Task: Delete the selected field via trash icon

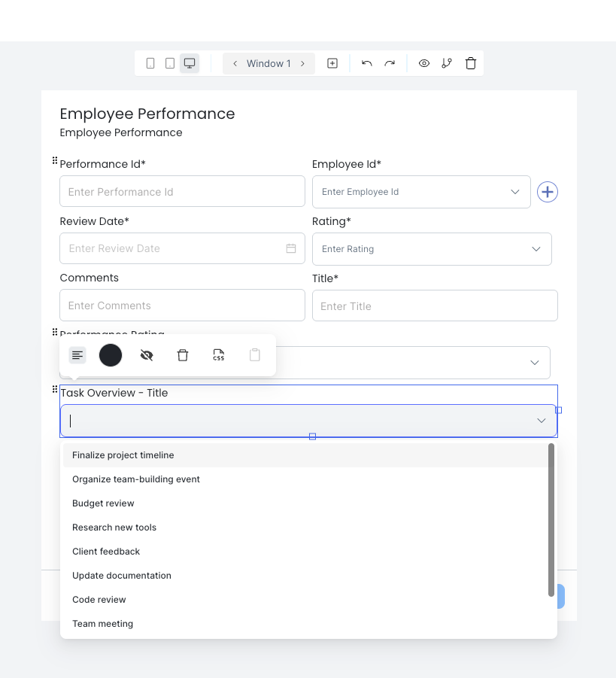Action: click(x=183, y=355)
